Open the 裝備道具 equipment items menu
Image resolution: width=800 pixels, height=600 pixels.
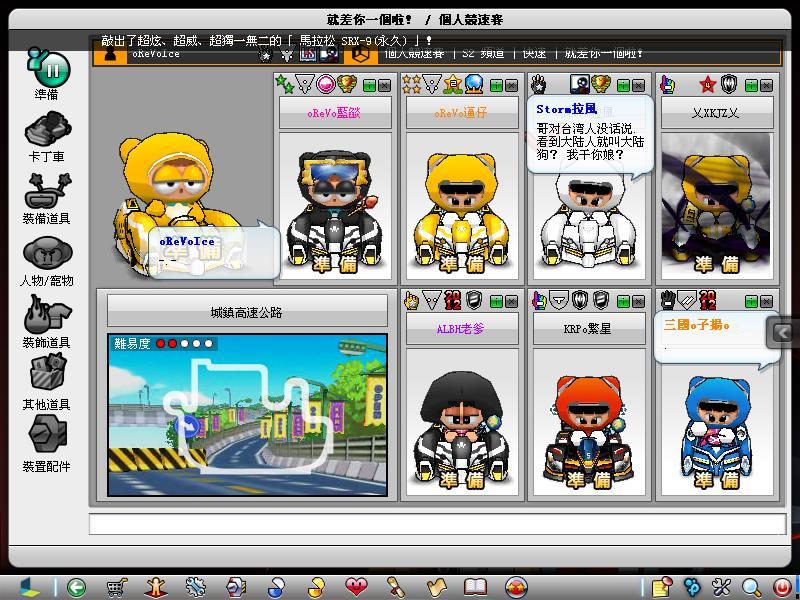point(47,190)
